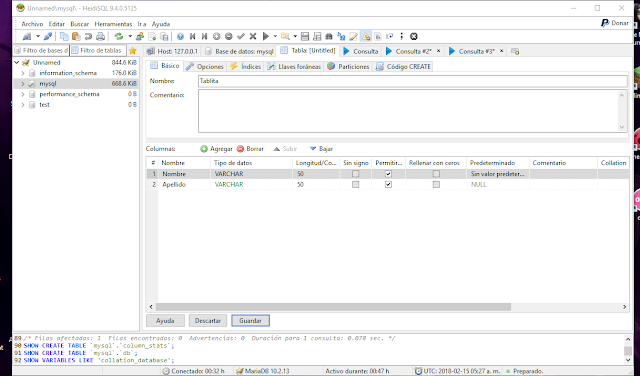Toggle Permitir NULL for Apellido column

(x=388, y=185)
